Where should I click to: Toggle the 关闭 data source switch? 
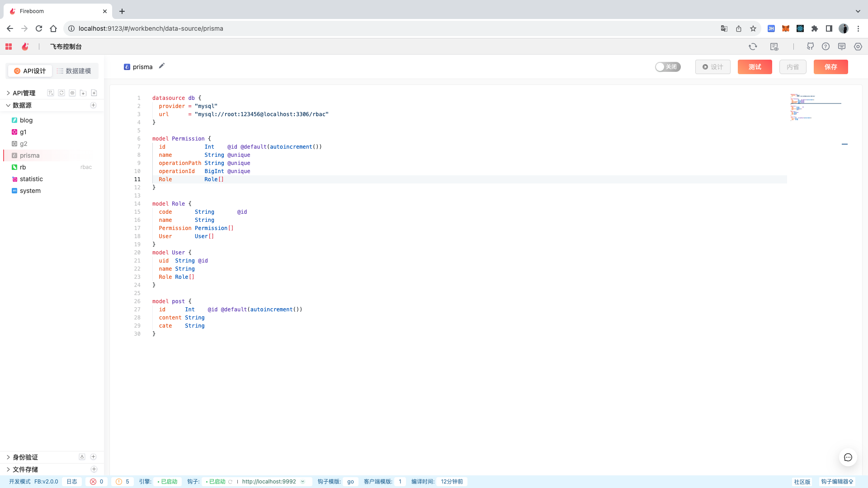click(668, 67)
